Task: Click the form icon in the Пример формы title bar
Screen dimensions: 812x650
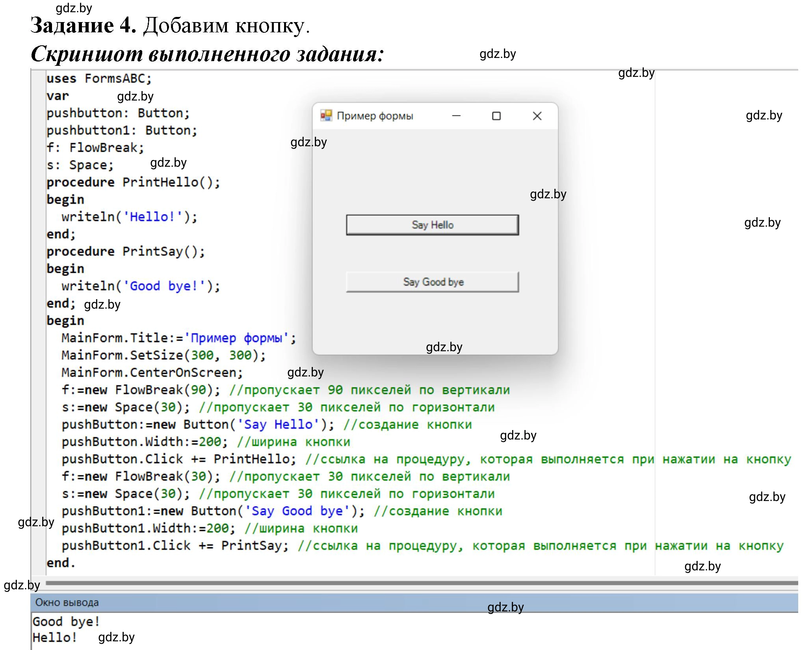Action: [326, 115]
